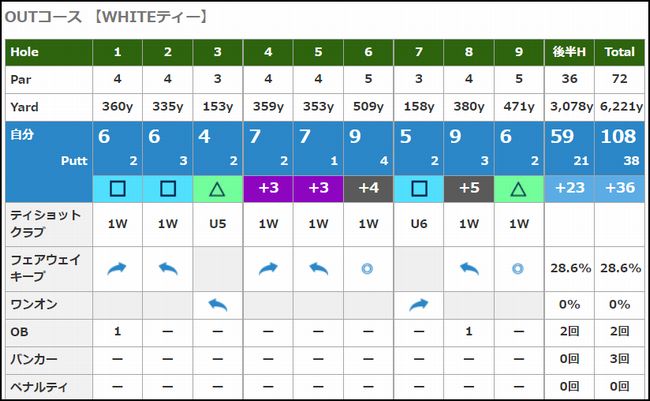Click the U5 tee shot club for hole 3
This screenshot has width=650, height=401.
click(217, 225)
